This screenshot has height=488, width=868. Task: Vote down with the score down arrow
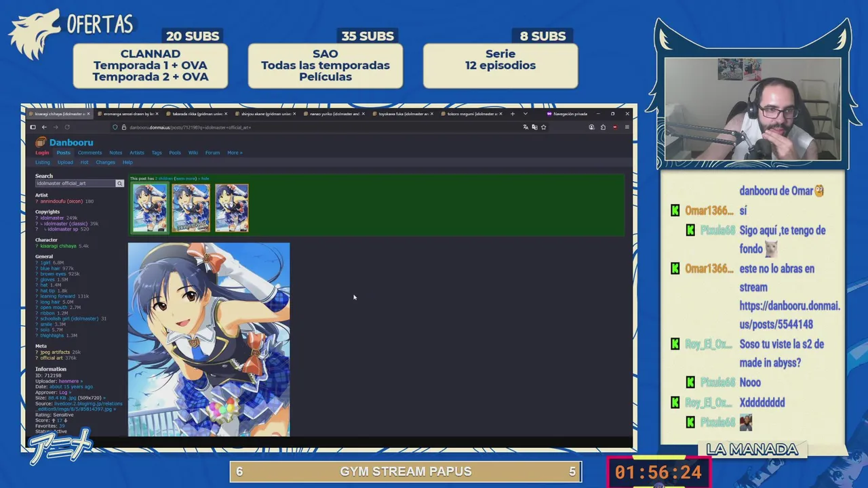coord(66,421)
